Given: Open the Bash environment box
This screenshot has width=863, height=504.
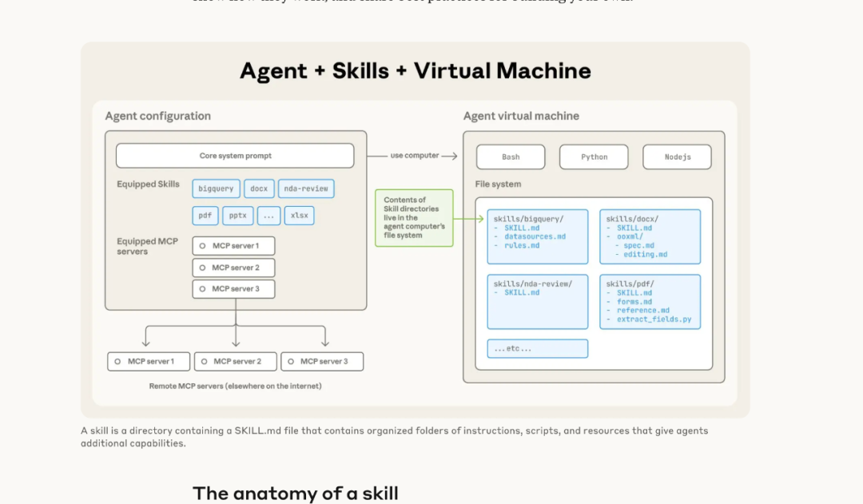Looking at the screenshot, I should pyautogui.click(x=510, y=157).
